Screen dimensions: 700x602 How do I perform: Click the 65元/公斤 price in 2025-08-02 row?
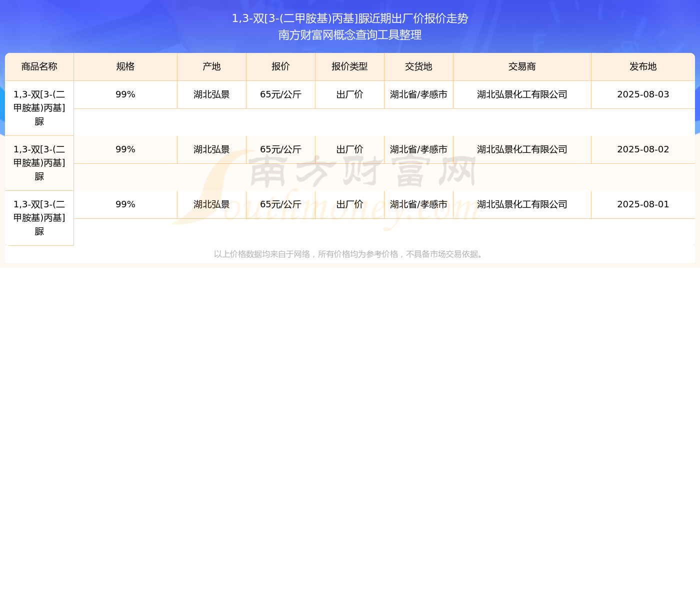(x=280, y=149)
